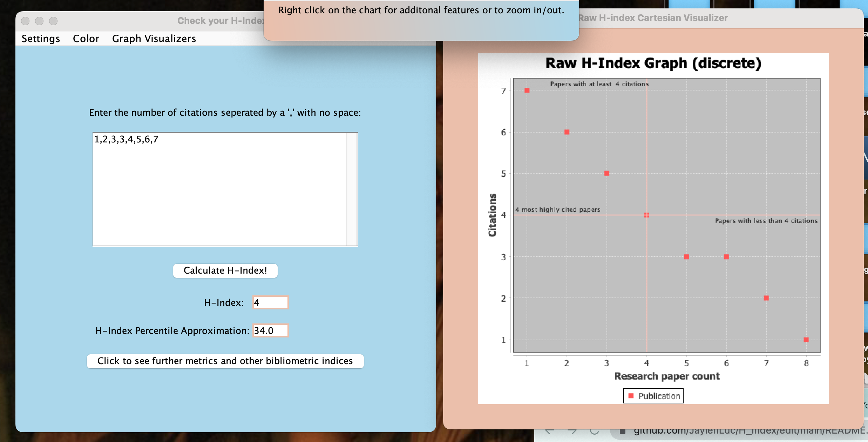Click the citations text area scrollbar
This screenshot has width=868, height=442.
(352, 189)
